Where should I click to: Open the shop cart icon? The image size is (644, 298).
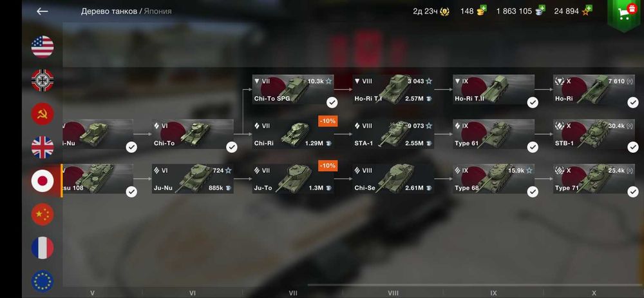pos(624,14)
